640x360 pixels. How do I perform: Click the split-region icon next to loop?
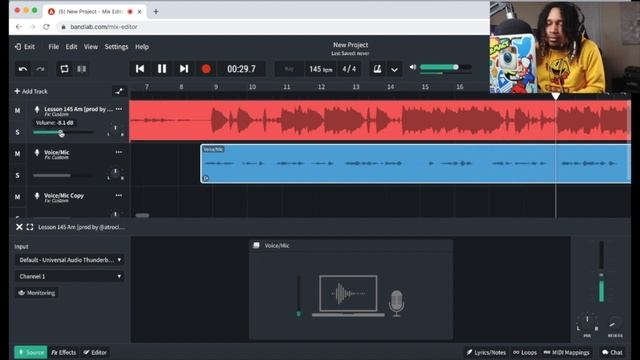[82, 69]
